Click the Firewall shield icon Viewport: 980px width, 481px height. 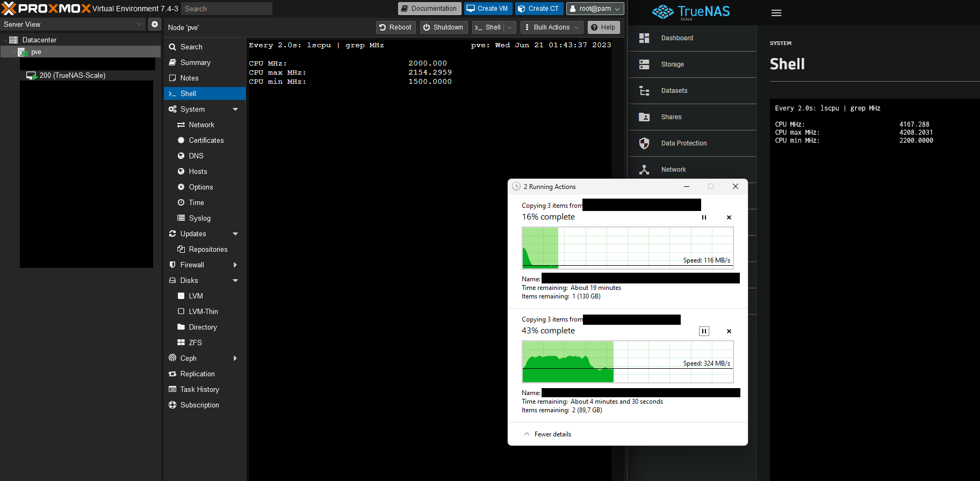click(x=172, y=265)
